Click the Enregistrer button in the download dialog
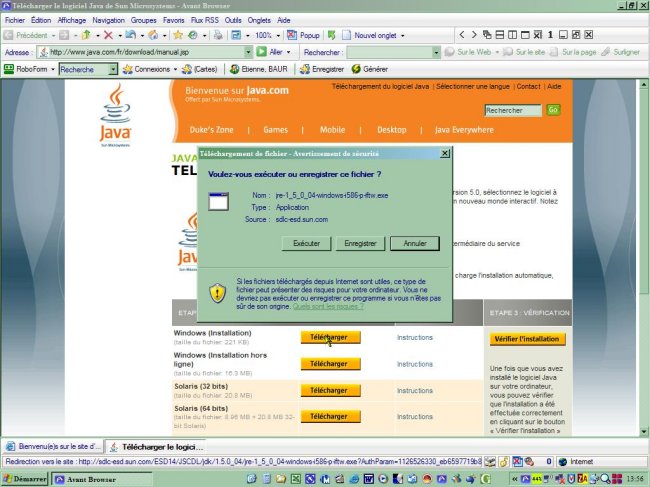 point(360,243)
